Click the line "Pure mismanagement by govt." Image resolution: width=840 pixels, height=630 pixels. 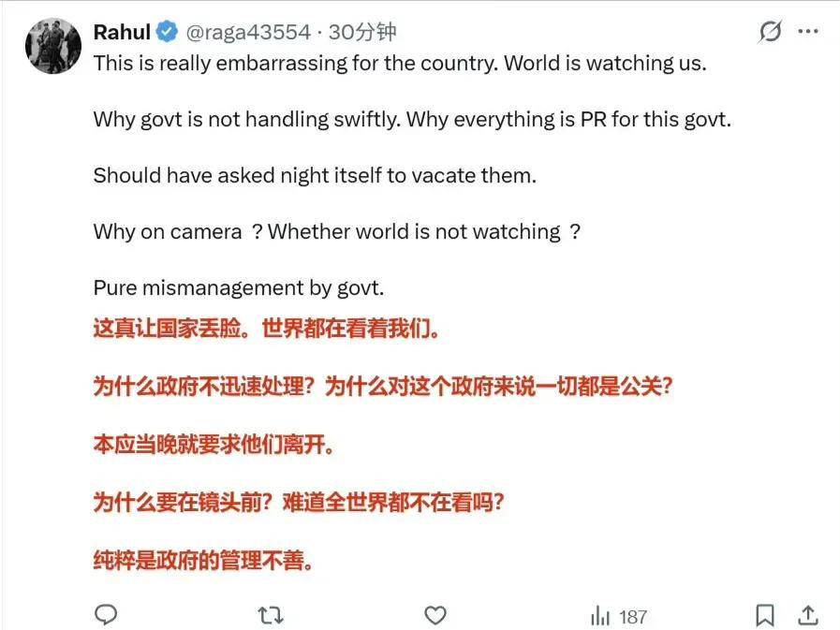pos(239,288)
